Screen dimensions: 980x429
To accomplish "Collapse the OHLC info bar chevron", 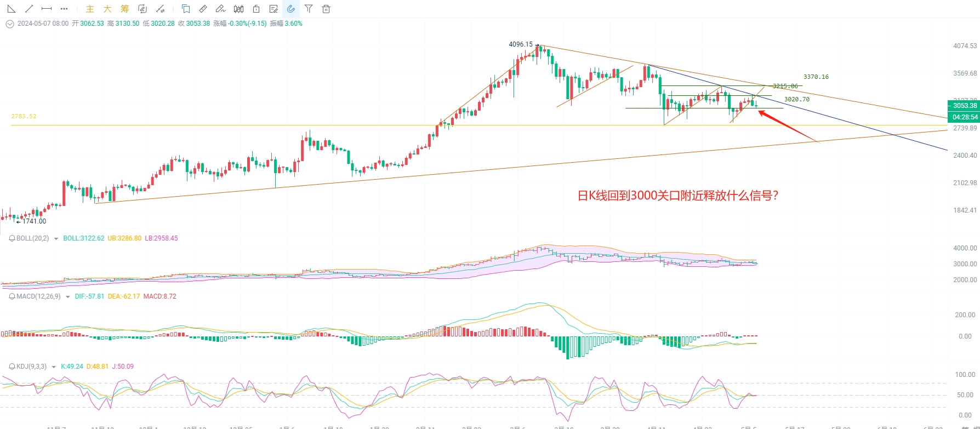I will coord(9,24).
